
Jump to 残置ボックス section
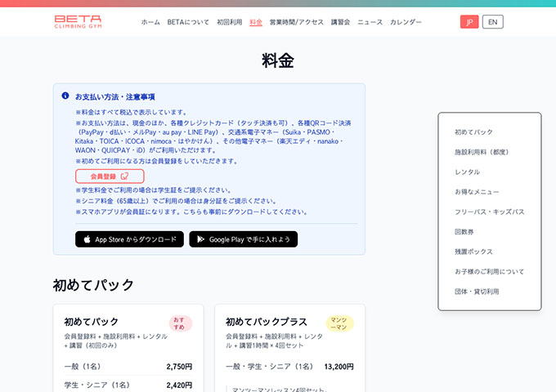click(x=473, y=252)
